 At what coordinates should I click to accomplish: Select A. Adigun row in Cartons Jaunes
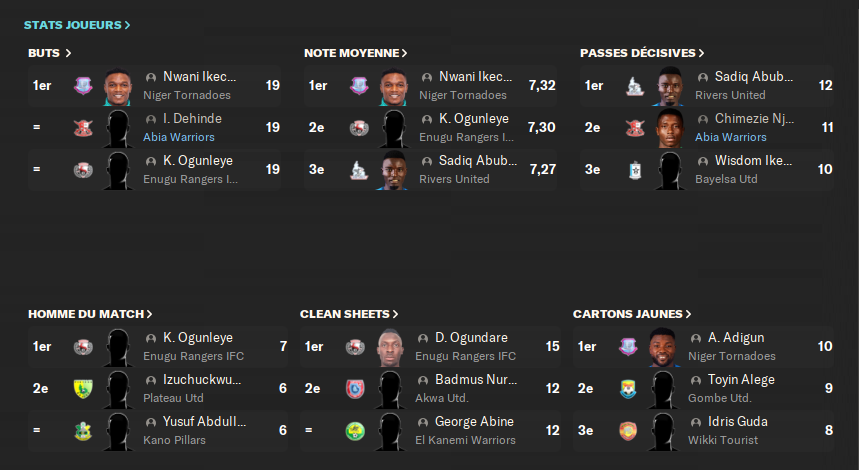pyautogui.click(x=703, y=347)
